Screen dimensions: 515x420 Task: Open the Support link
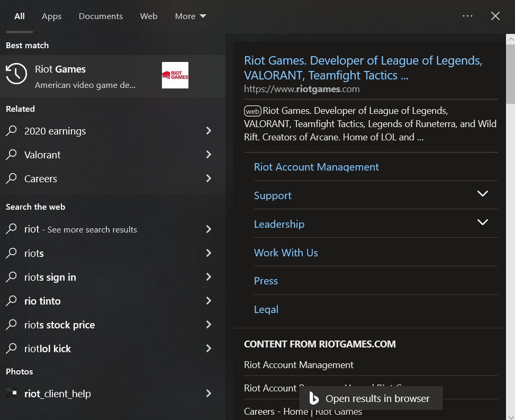pos(273,195)
